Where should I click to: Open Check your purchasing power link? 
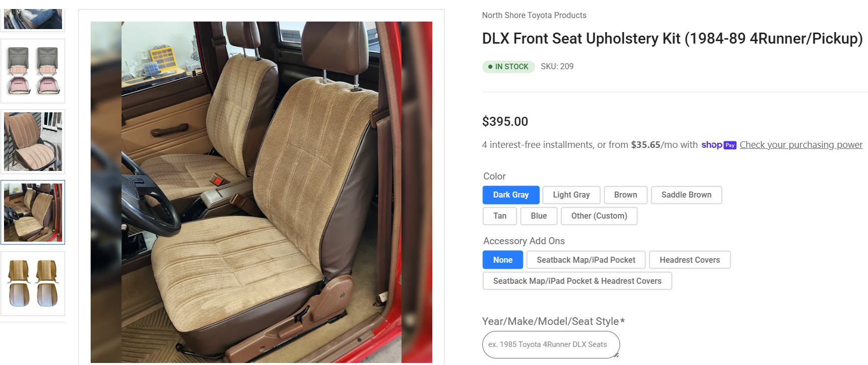(x=801, y=145)
